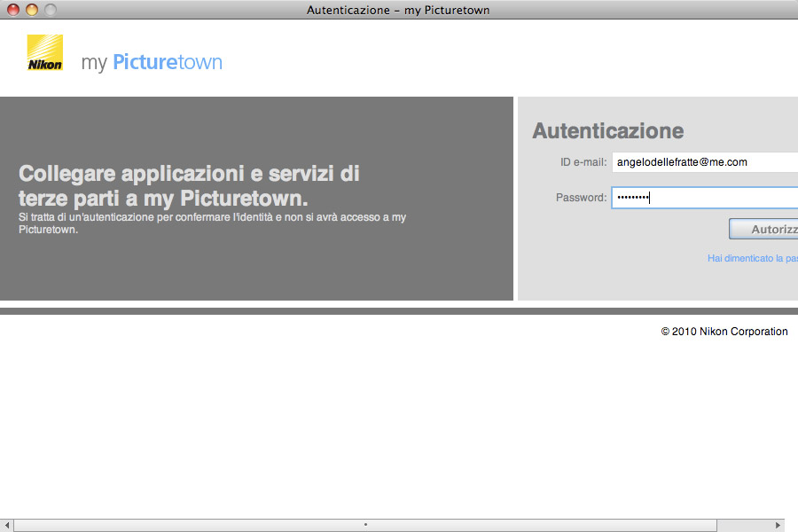Minimize the window with yellow button
Viewport: 798px width, 532px height.
tap(32, 10)
